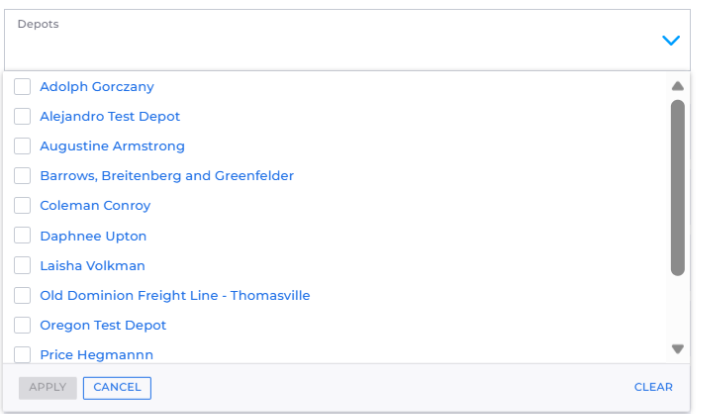Viewport: 707px width, 418px height.
Task: Select the Price Hegmannn checkbox
Action: 22,354
